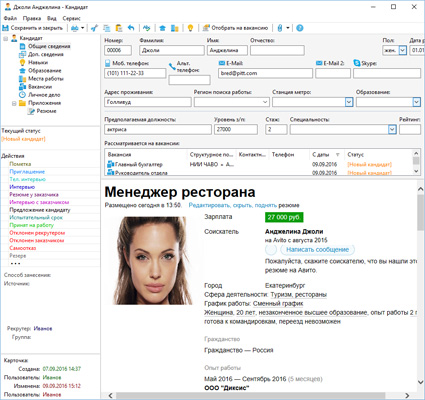Select Навыки in the tree
The image size is (425, 400).
[38, 62]
